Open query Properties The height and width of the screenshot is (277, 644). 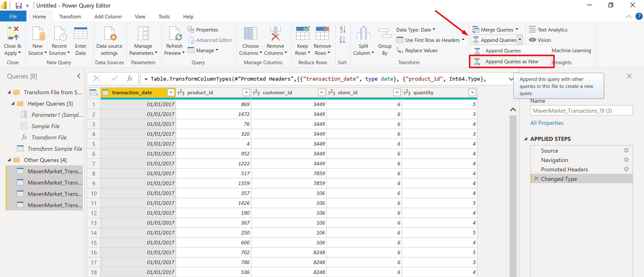tap(203, 30)
